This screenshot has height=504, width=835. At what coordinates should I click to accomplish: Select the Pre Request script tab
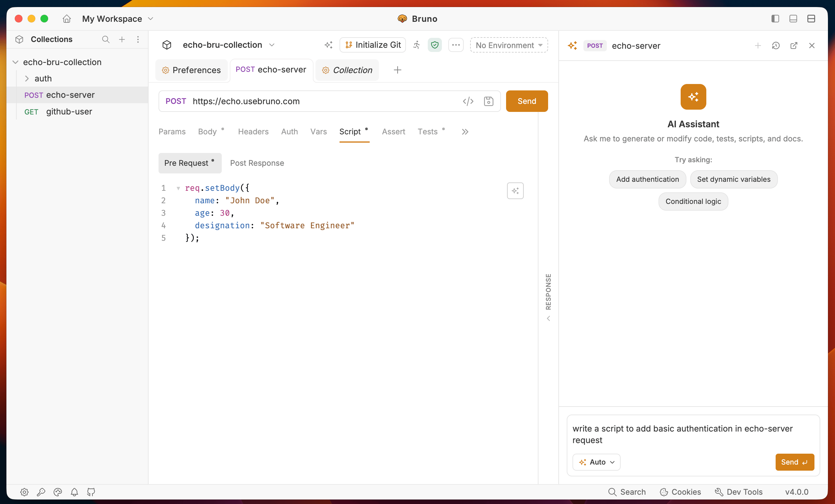coord(190,163)
